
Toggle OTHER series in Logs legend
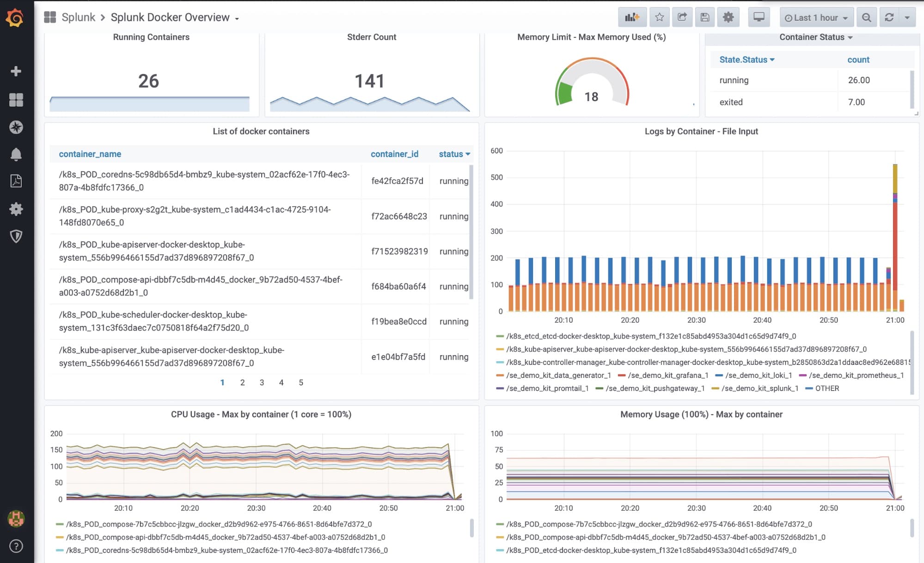point(826,388)
